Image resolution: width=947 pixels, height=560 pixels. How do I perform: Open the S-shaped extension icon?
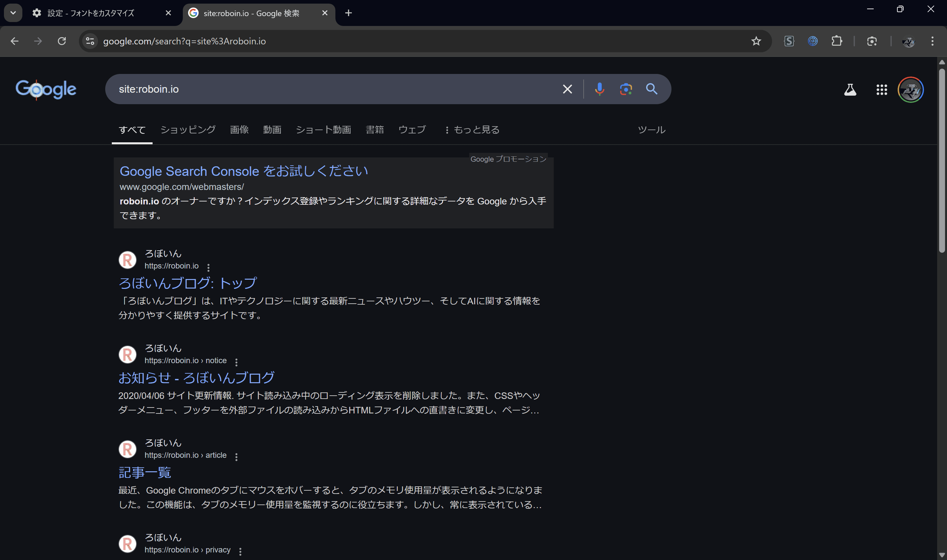789,41
